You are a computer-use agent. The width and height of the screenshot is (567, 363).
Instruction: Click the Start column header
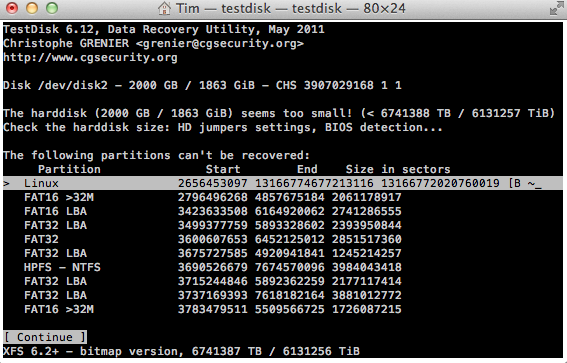point(223,169)
